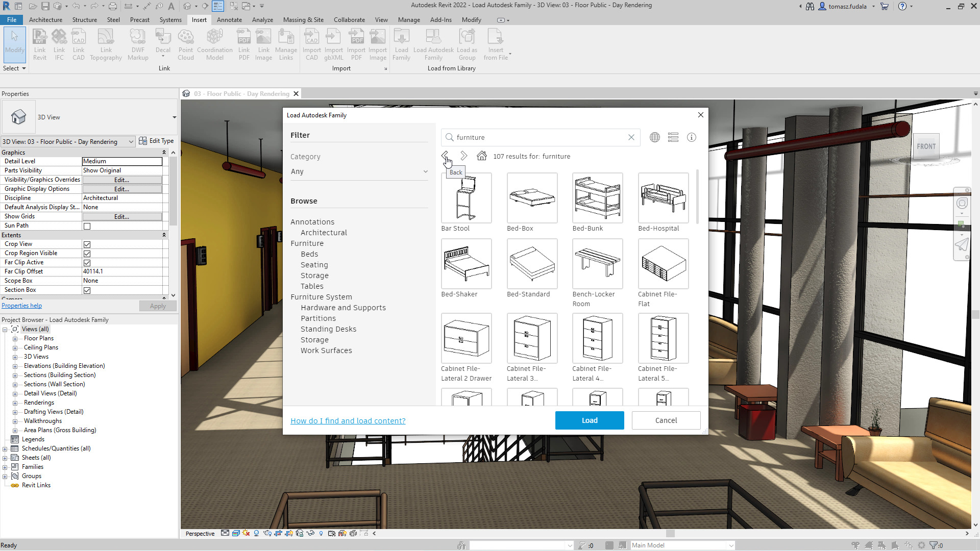Open the Annotate ribbon tab
Viewport: 980px width, 551px height.
(x=229, y=20)
